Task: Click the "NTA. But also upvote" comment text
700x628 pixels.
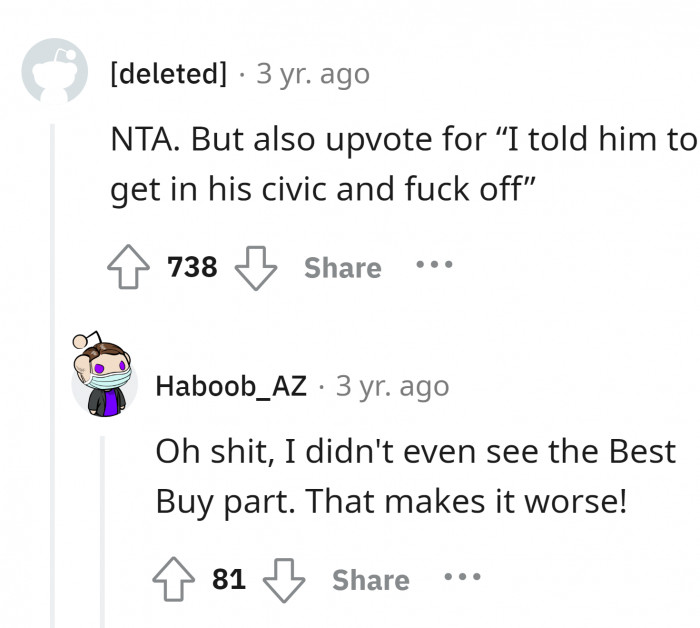Action: coord(402,167)
